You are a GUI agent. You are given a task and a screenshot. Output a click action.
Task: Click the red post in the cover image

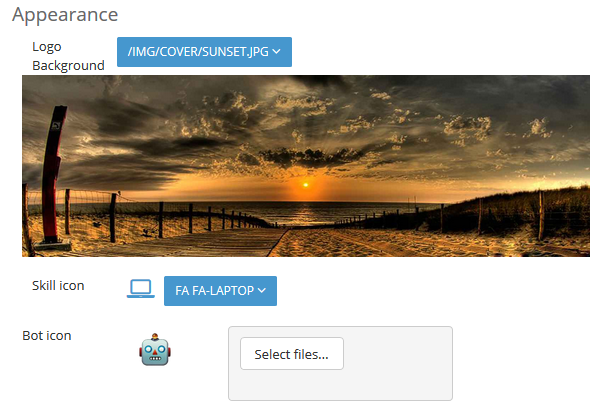click(53, 175)
